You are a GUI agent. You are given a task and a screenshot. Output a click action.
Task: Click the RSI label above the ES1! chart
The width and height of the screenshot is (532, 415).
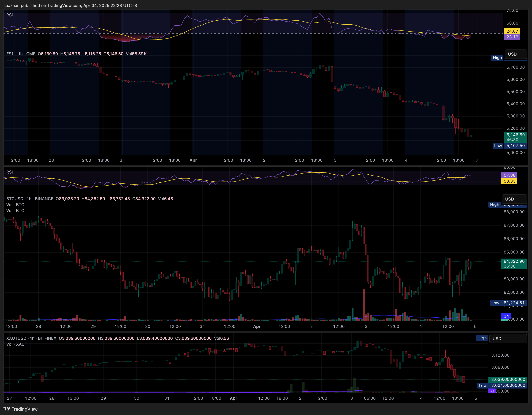click(9, 15)
